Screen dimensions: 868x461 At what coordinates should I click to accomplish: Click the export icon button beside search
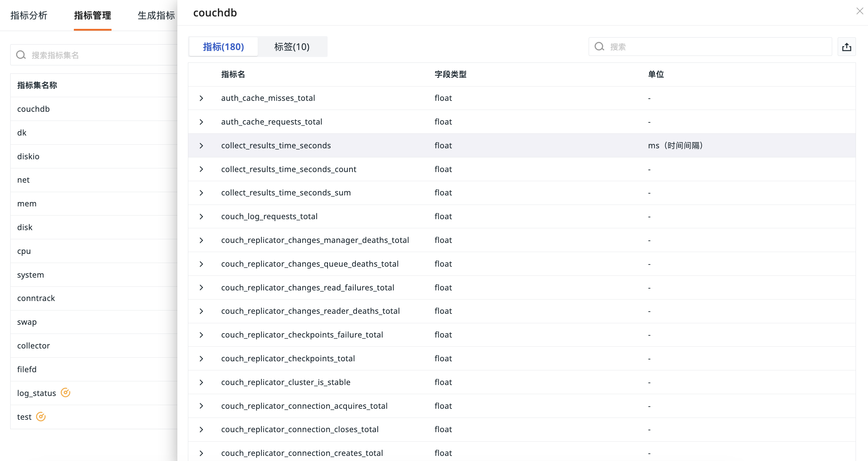pos(846,47)
